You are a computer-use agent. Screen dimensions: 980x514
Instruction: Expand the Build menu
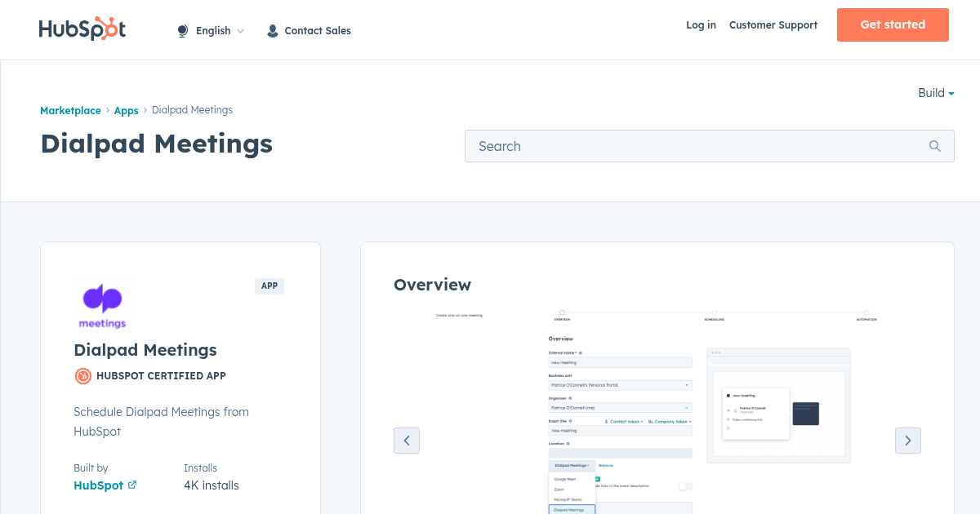click(936, 93)
